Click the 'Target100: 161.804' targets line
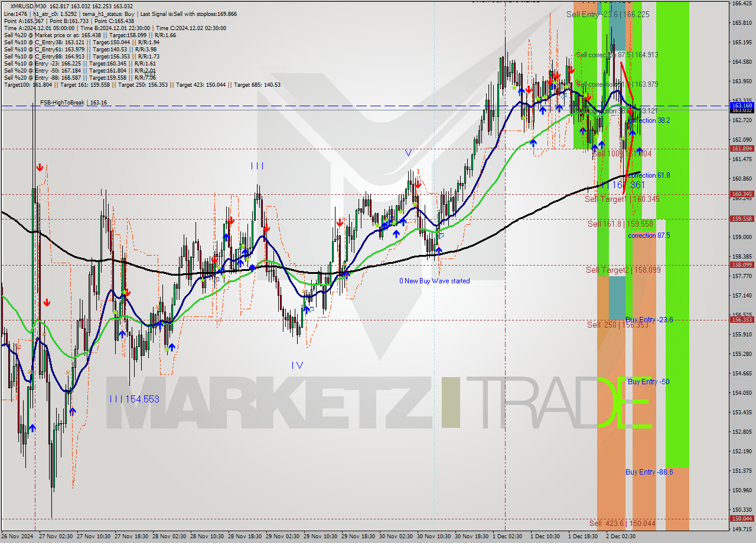Screen dimensions: 756x543 (x=142, y=84)
